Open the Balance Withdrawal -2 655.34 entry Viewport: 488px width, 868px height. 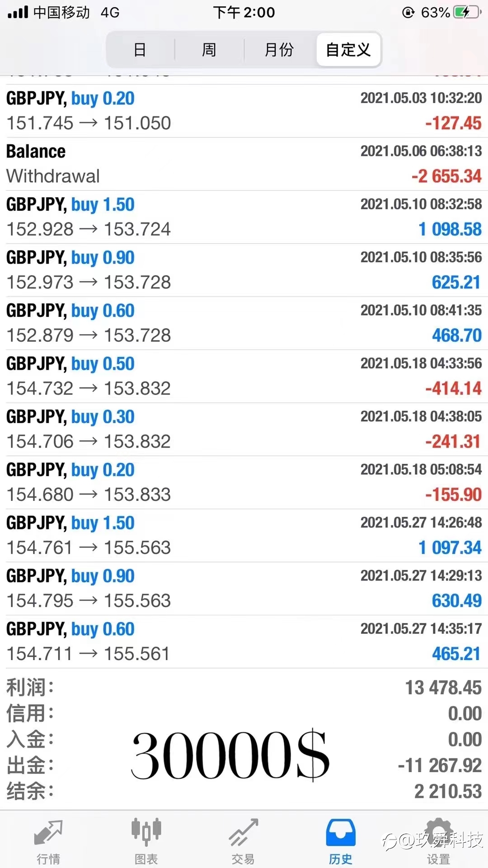244,164
